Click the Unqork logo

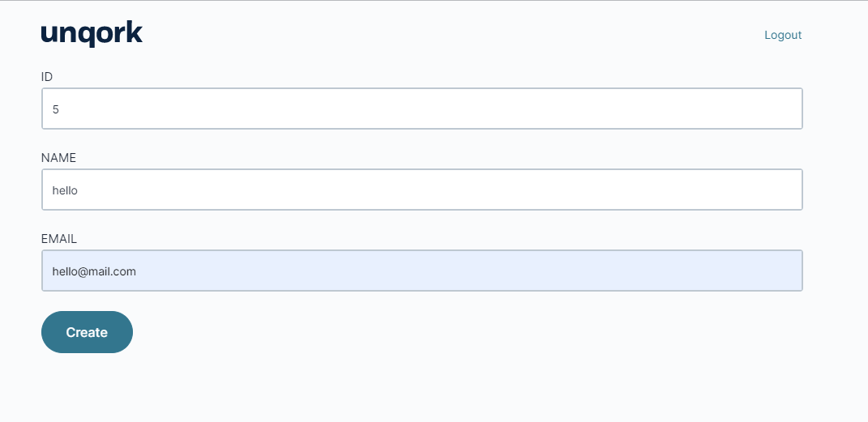pyautogui.click(x=92, y=33)
